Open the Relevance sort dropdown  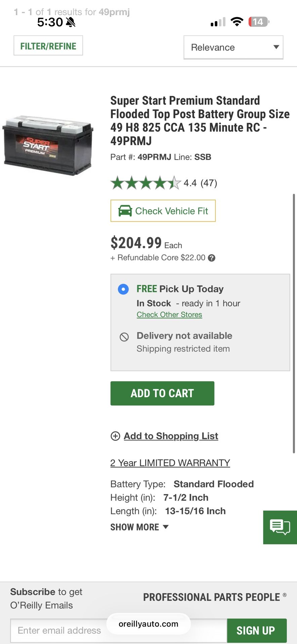point(233,47)
